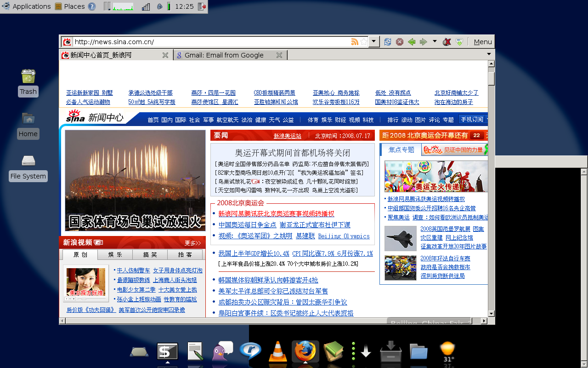Click the 更多>> link in 新浪视频
Screen dimensions: 588x368
click(x=192, y=243)
